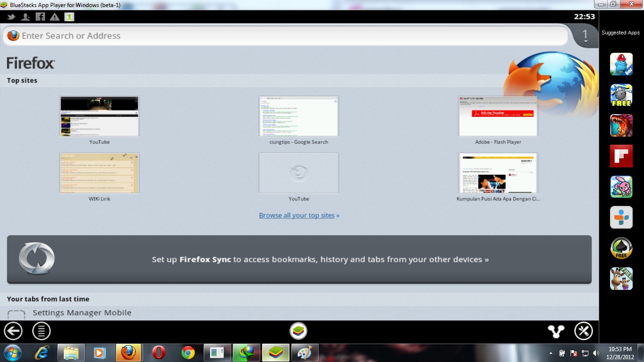This screenshot has height=362, width=644.
Task: Click Set up Firefox Sync banner
Action: pyautogui.click(x=299, y=259)
